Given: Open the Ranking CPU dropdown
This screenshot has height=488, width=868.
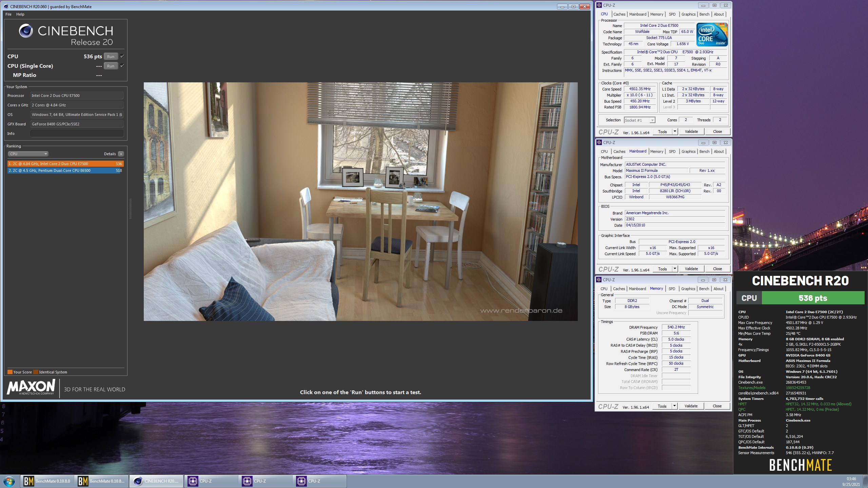Looking at the screenshot, I should 28,154.
